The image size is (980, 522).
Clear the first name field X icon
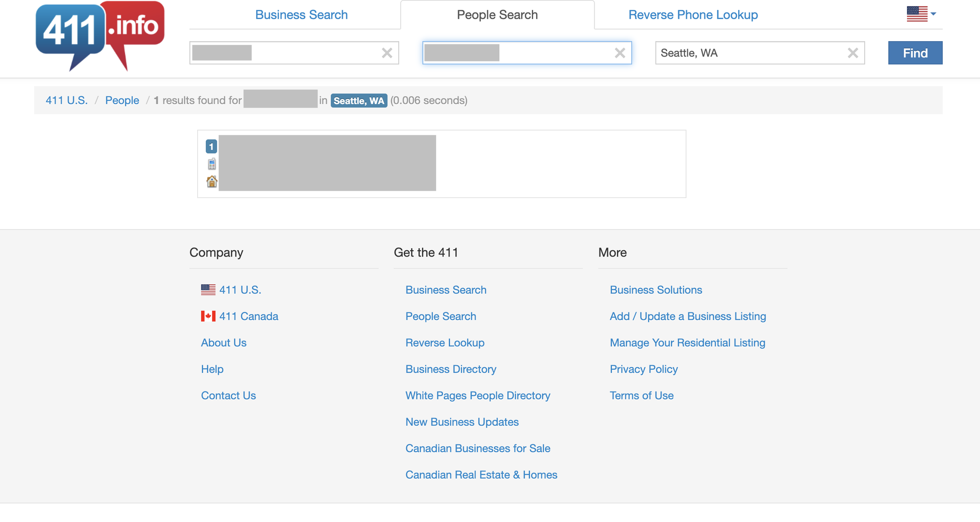pos(387,53)
